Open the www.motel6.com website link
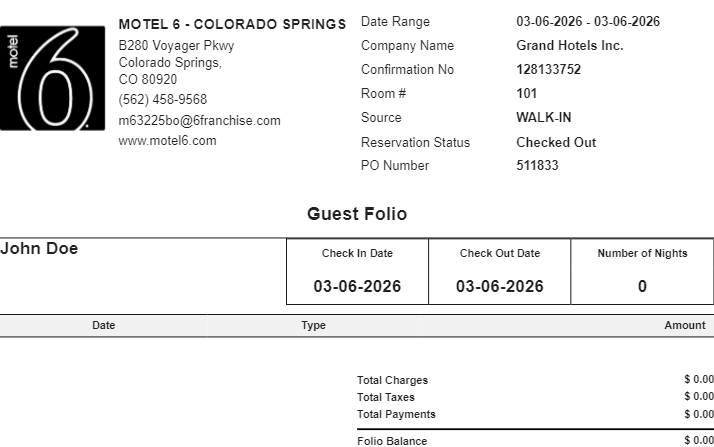 (x=167, y=141)
